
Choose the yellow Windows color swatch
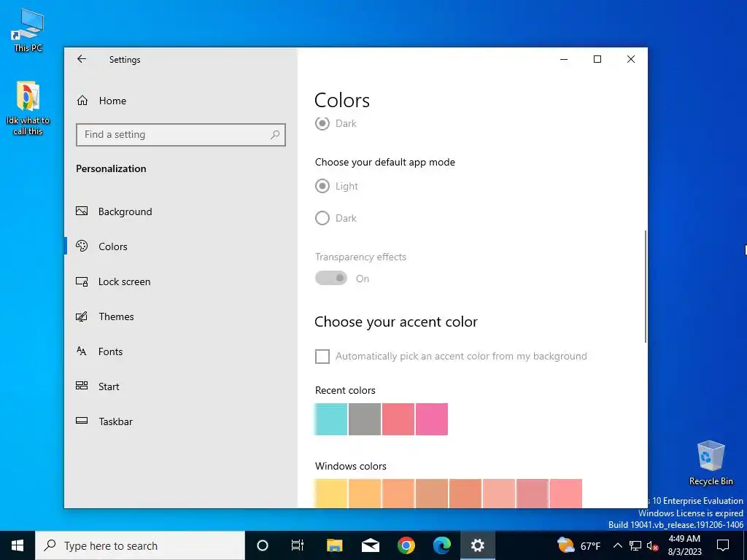[331, 494]
